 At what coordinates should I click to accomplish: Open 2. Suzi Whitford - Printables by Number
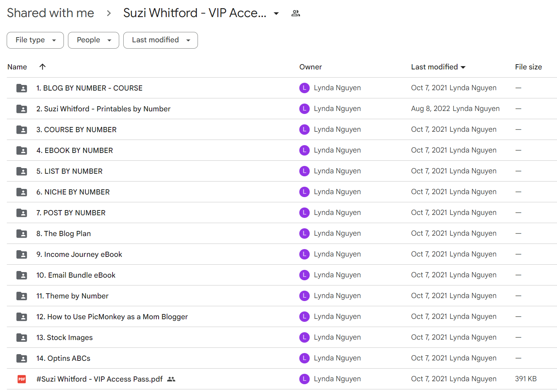[x=104, y=109]
